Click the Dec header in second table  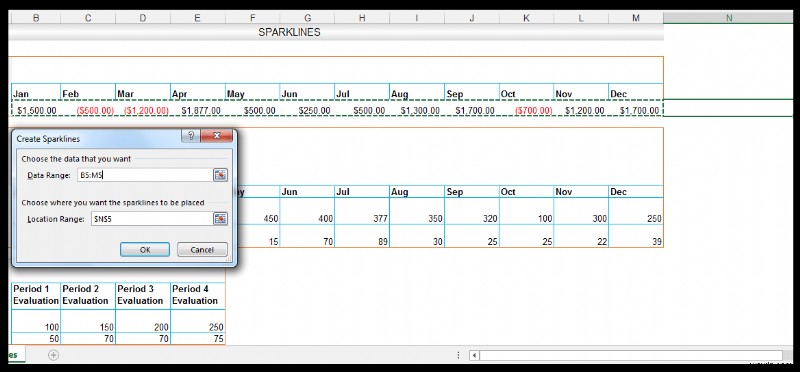click(x=636, y=192)
